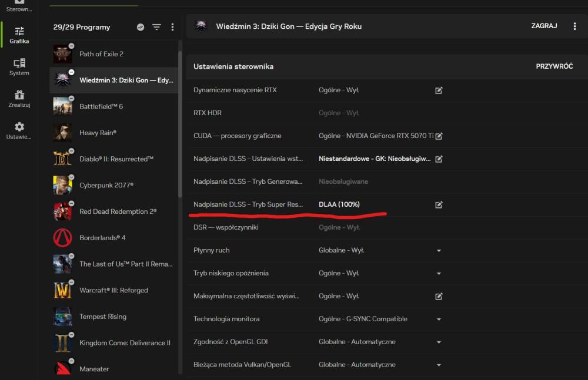This screenshot has width=588, height=380.
Task: Click the filter icon above program list
Action: click(x=156, y=27)
